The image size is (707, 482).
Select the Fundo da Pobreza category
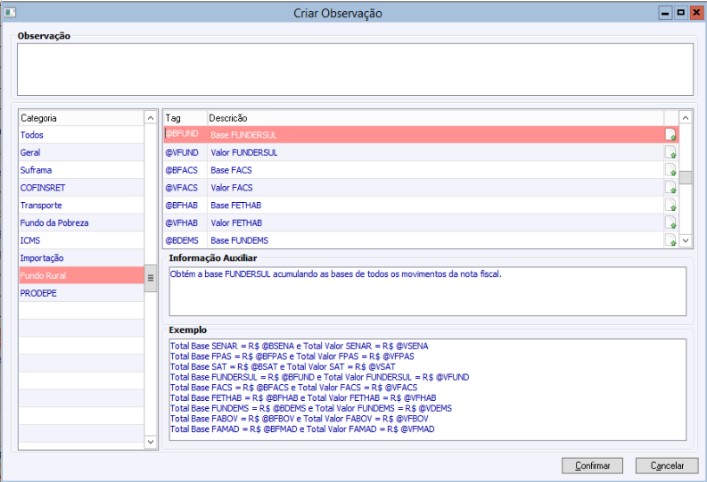tap(82, 223)
